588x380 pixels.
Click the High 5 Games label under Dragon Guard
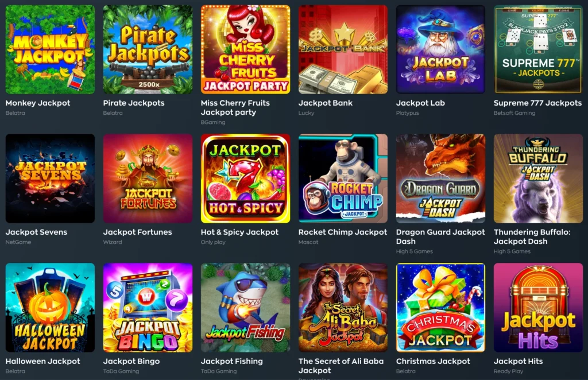click(x=415, y=251)
